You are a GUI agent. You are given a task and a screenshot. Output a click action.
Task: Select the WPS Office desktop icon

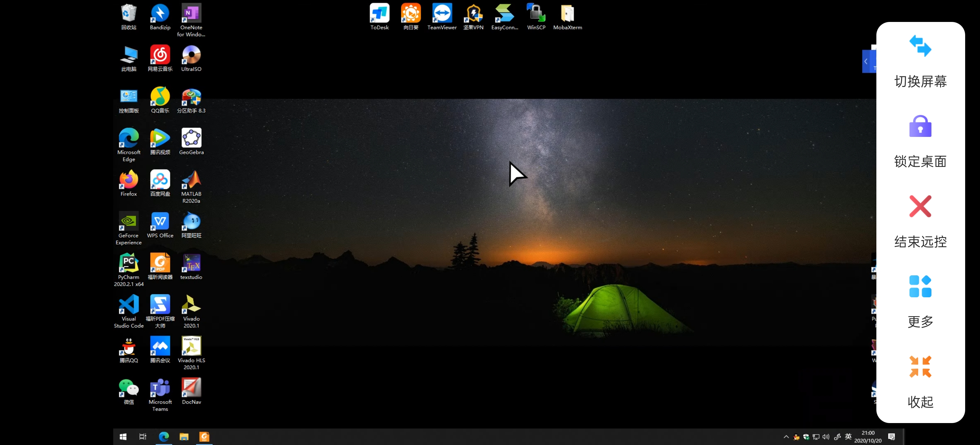(160, 225)
